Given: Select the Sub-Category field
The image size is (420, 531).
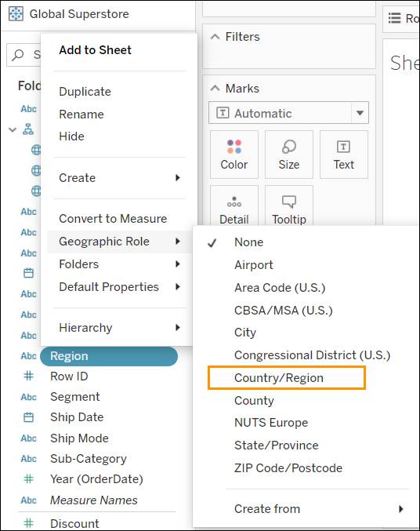Looking at the screenshot, I should (89, 459).
